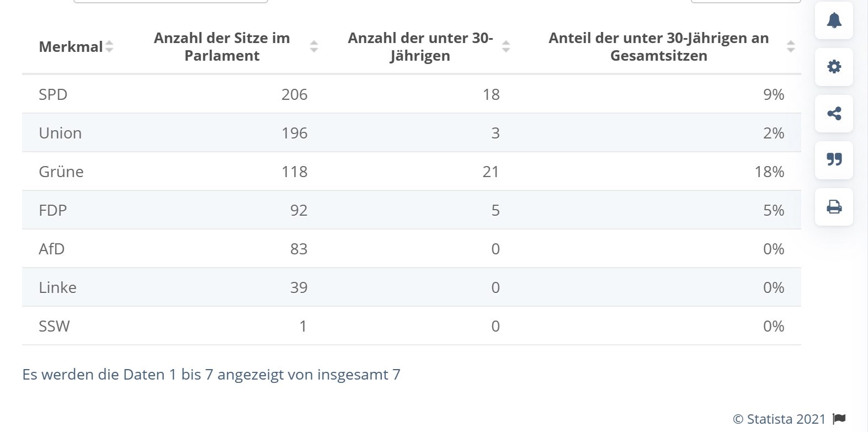Click sort arrows for Sitze im Parlament column

point(314,47)
